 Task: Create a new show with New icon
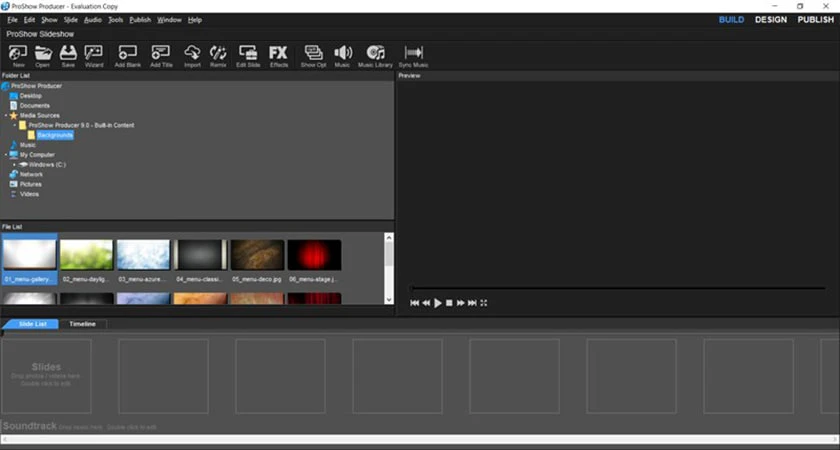(x=18, y=56)
